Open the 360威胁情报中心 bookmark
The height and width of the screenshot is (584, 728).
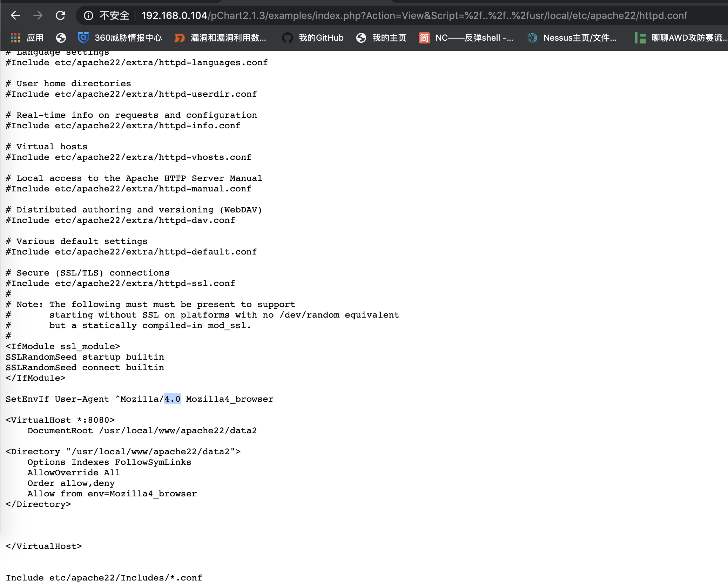pyautogui.click(x=120, y=38)
